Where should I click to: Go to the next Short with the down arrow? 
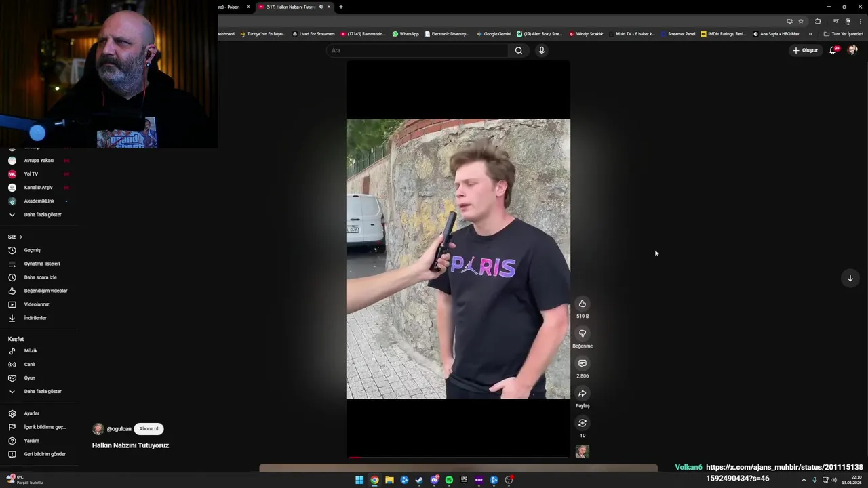(850, 278)
